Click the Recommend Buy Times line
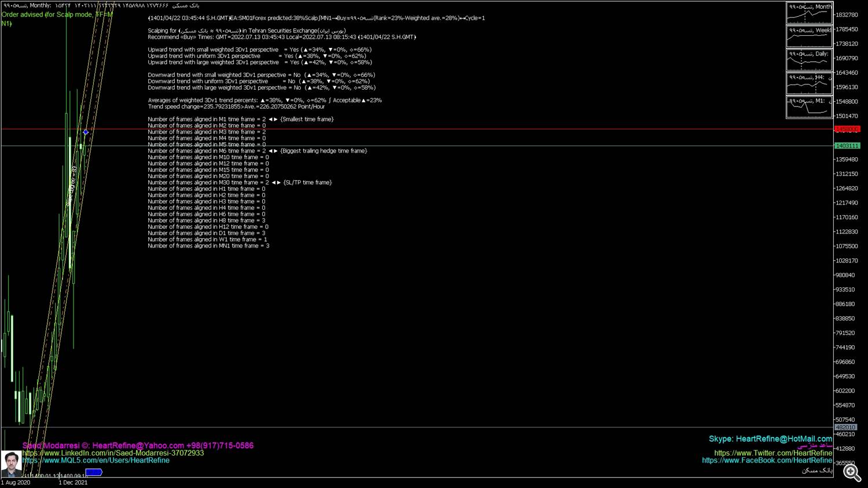Image resolution: width=868 pixels, height=488 pixels. click(282, 37)
